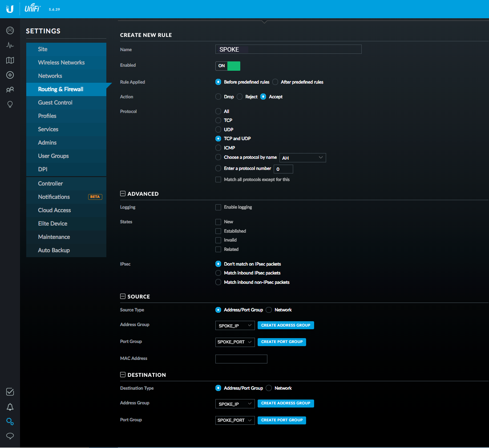Check the Established state checkbox
Viewport: 489px width, 448px height.
click(x=218, y=231)
